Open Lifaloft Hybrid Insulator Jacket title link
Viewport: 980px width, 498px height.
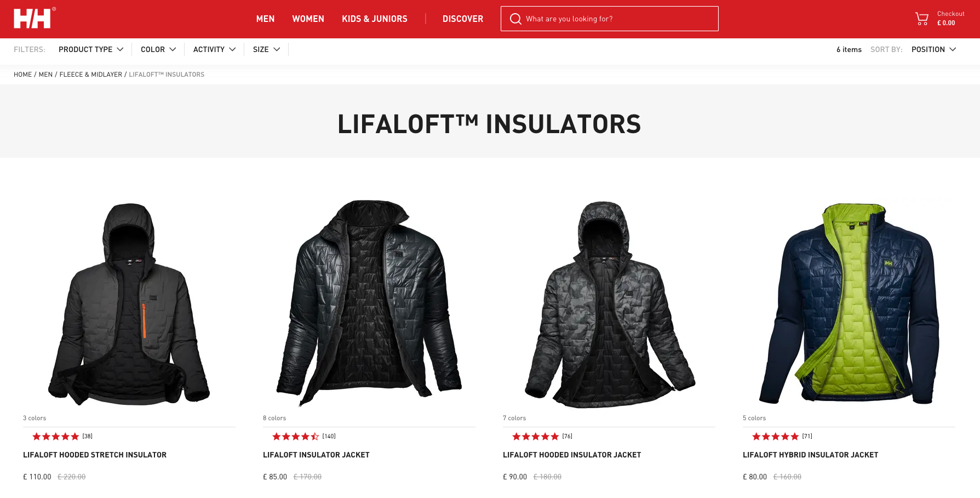[810, 455]
